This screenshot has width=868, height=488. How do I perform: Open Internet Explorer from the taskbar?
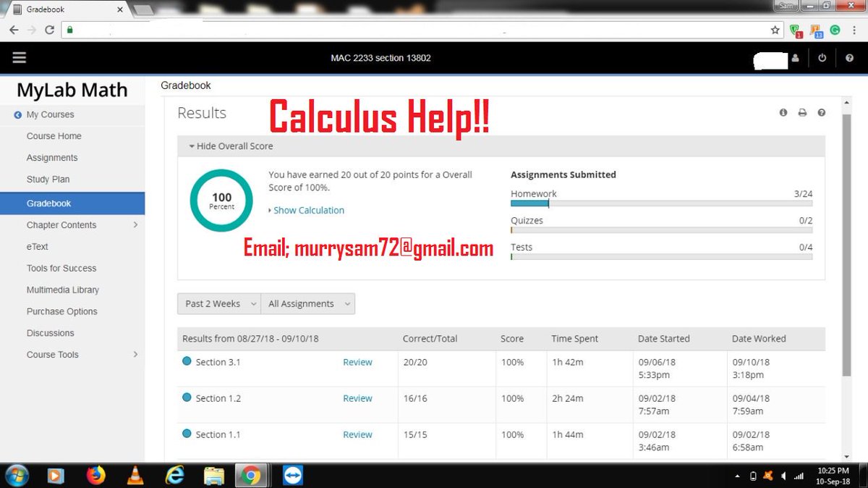(174, 476)
